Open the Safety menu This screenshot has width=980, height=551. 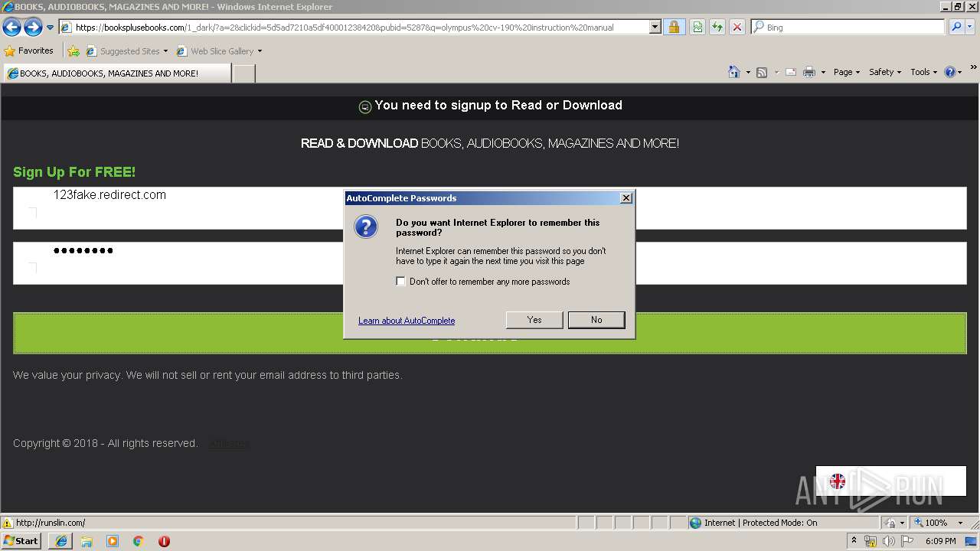coord(885,72)
